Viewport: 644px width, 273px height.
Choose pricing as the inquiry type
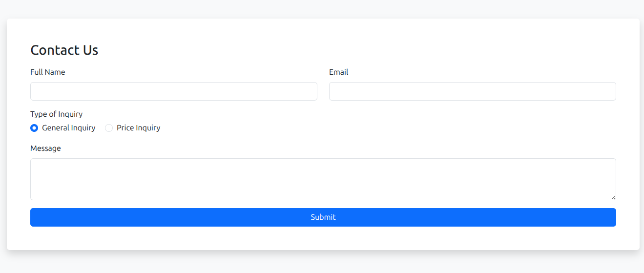(x=109, y=128)
